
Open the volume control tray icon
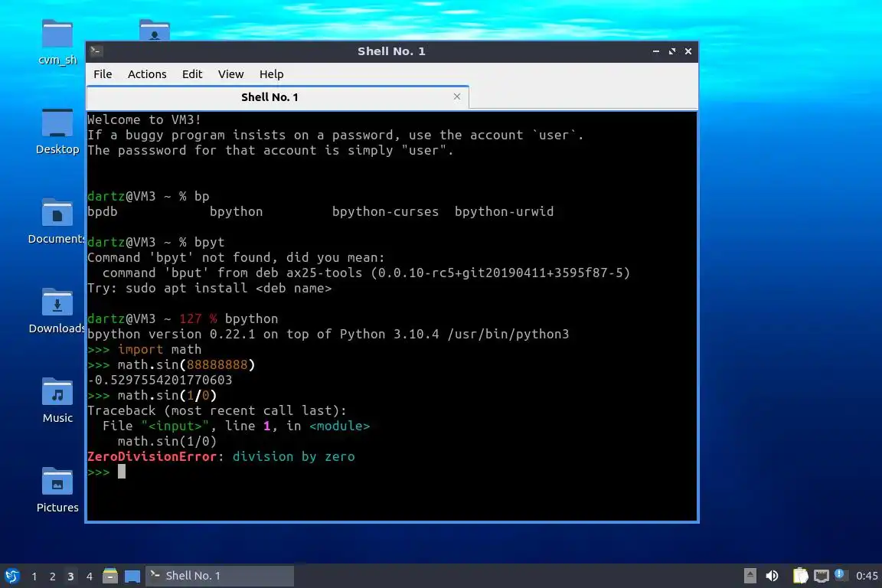773,576
